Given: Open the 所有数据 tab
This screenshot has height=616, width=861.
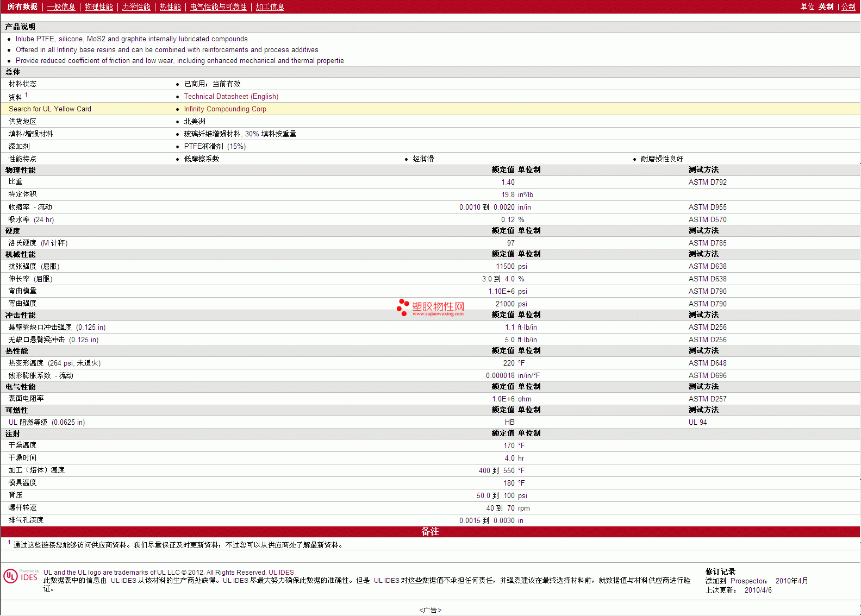Looking at the screenshot, I should [x=22, y=7].
